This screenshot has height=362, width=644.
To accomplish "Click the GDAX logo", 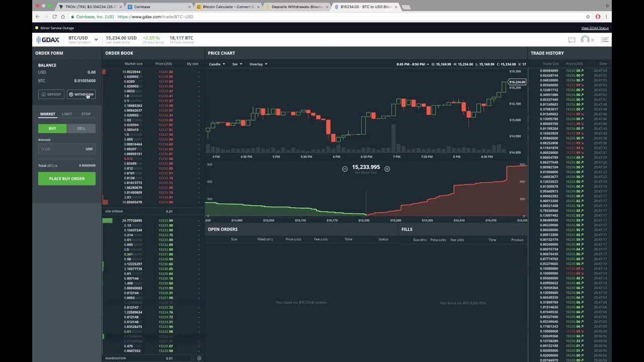I will point(48,40).
